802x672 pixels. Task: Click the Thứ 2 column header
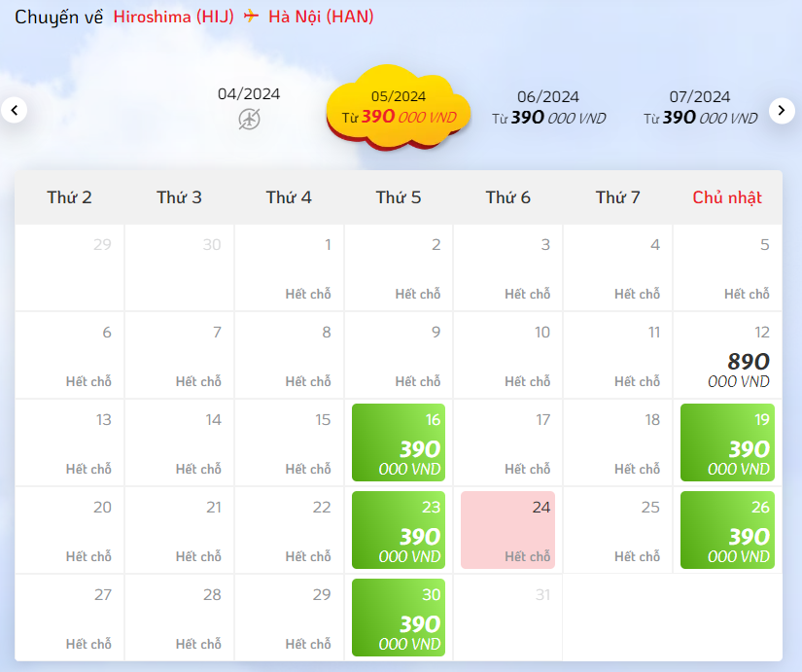pyautogui.click(x=70, y=197)
